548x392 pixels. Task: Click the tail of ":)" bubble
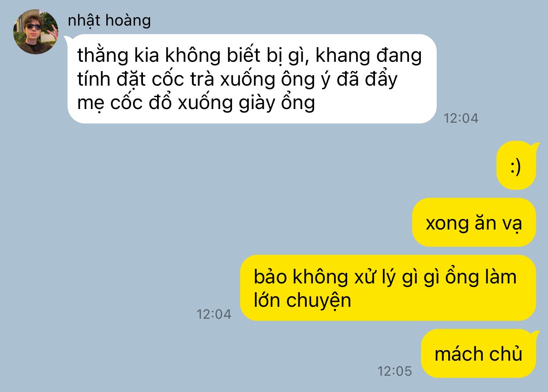[x=535, y=146]
